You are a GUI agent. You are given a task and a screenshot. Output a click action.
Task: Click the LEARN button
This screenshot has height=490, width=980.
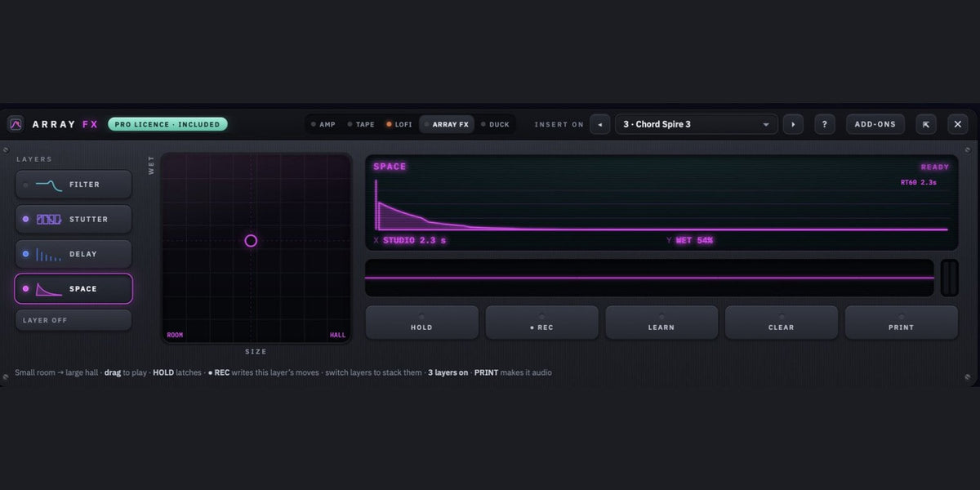coord(661,323)
